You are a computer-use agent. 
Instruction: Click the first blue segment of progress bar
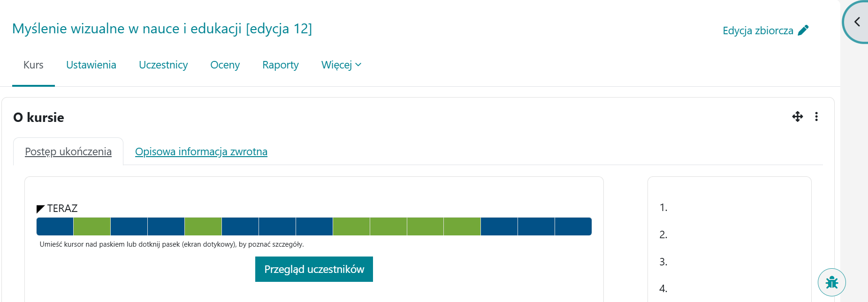pyautogui.click(x=55, y=226)
